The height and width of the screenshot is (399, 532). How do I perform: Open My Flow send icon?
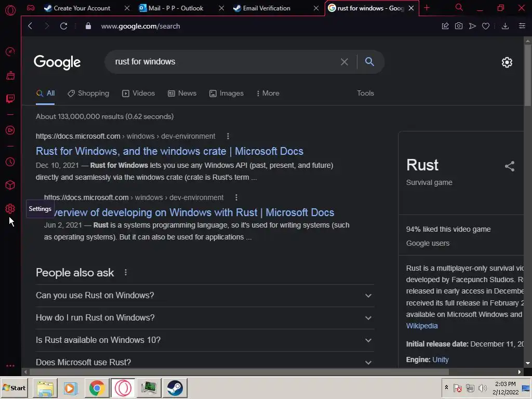click(x=472, y=26)
